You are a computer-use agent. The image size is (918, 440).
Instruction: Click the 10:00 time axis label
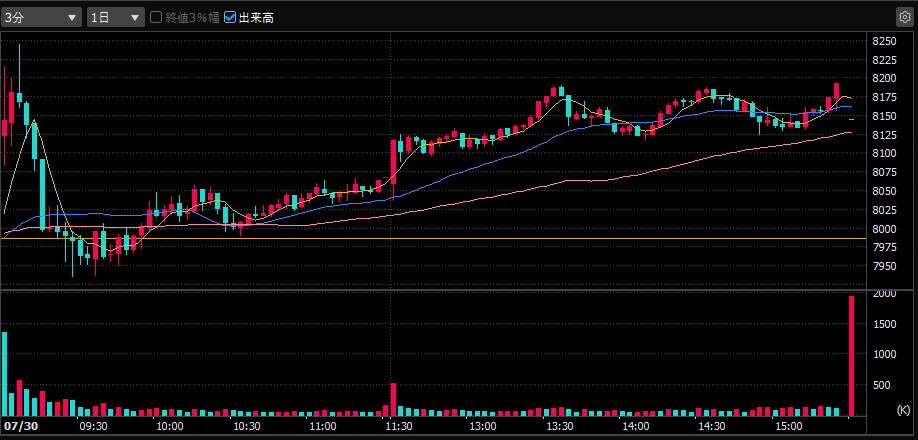(x=171, y=427)
